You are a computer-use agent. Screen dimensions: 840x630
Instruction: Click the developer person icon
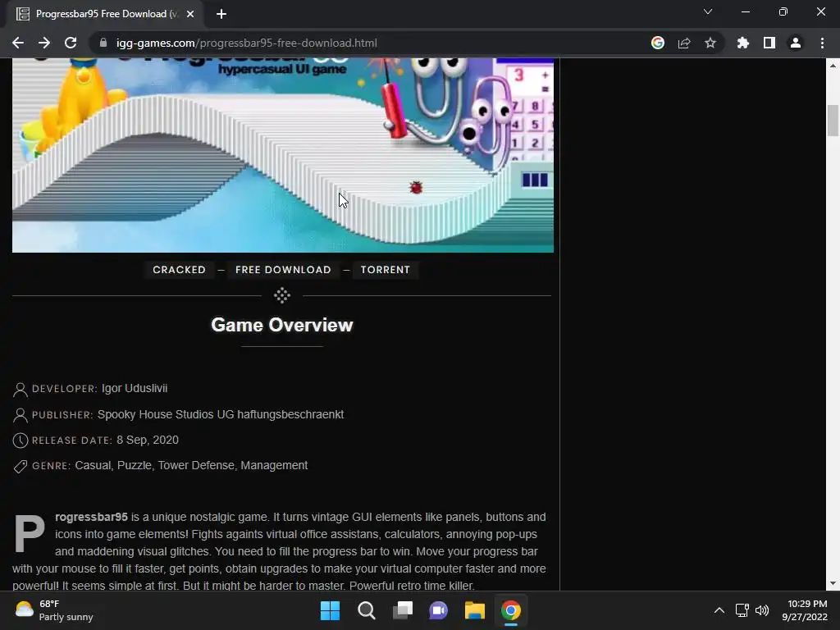[x=20, y=390]
